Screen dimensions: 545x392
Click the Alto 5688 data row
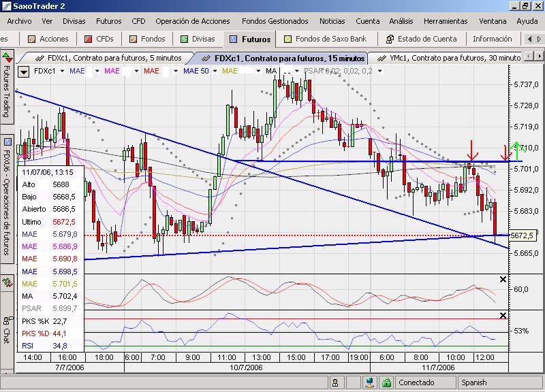50,184
